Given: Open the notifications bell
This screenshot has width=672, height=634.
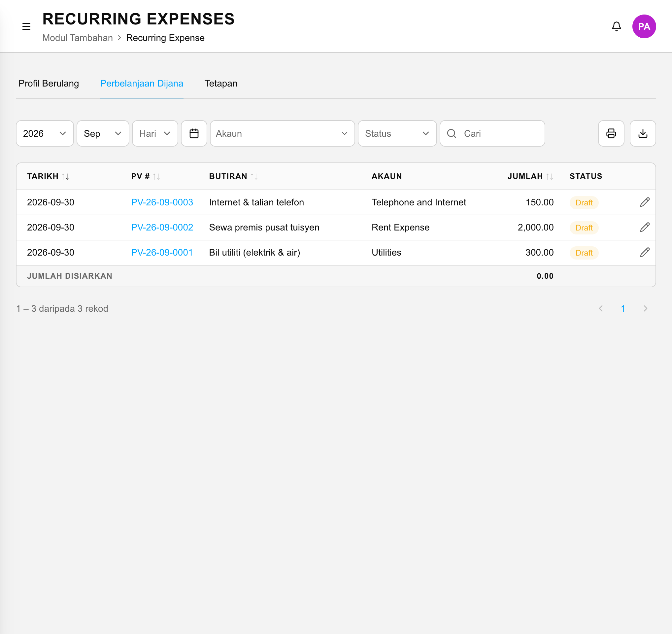Looking at the screenshot, I should pos(616,26).
